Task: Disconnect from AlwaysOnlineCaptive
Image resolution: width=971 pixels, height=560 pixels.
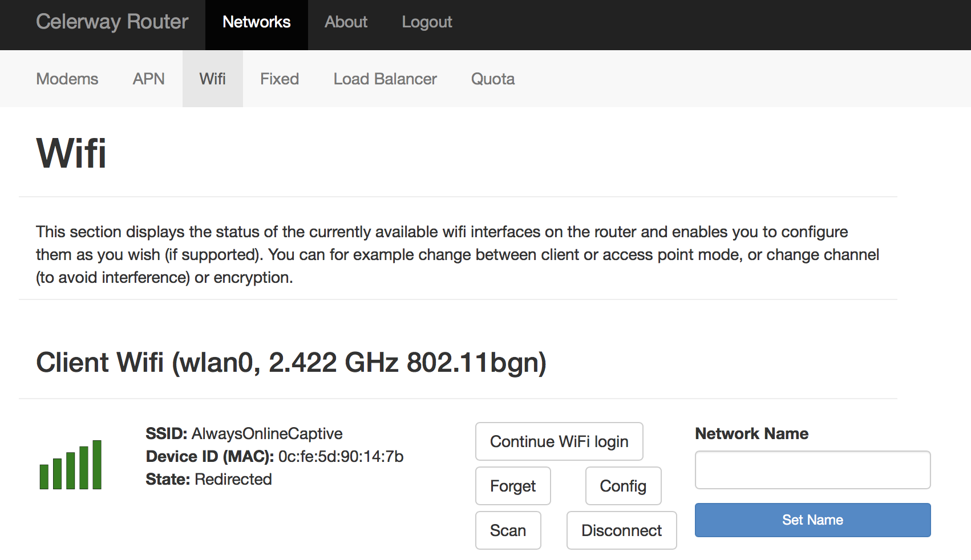Action: click(x=621, y=530)
